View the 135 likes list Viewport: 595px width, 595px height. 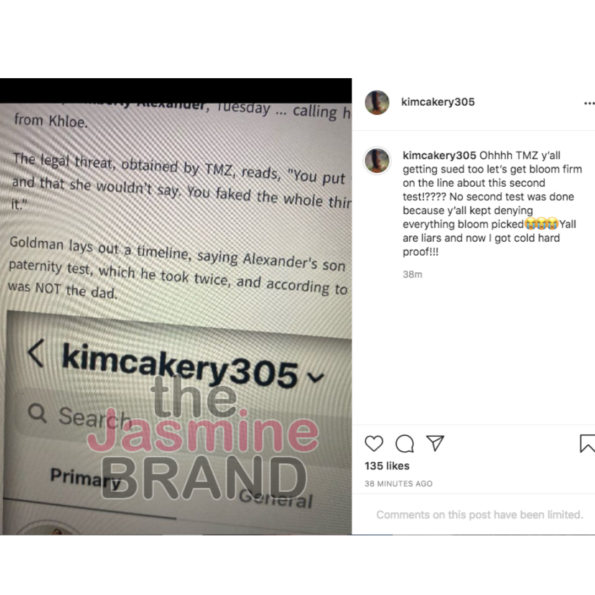[x=387, y=466]
